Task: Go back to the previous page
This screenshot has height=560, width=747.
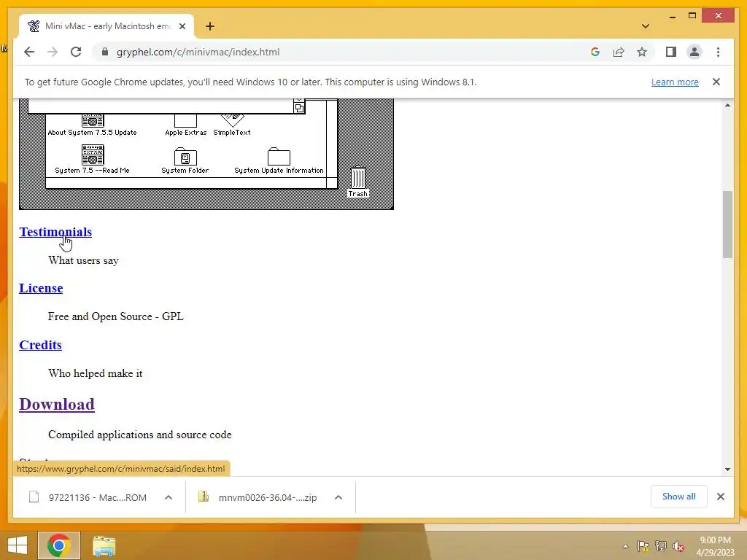Action: pyautogui.click(x=29, y=52)
